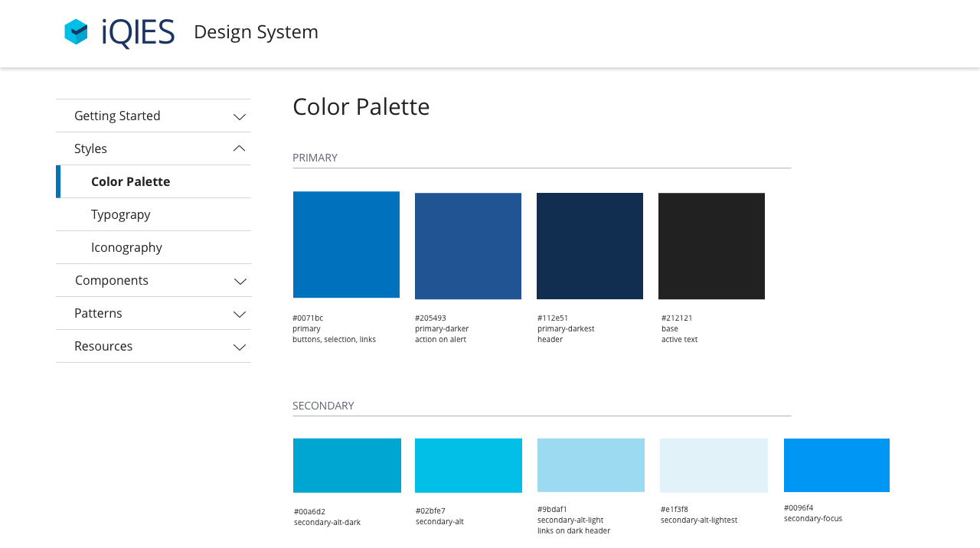Select the primary-darkest #112e51 swatch

[x=590, y=246]
